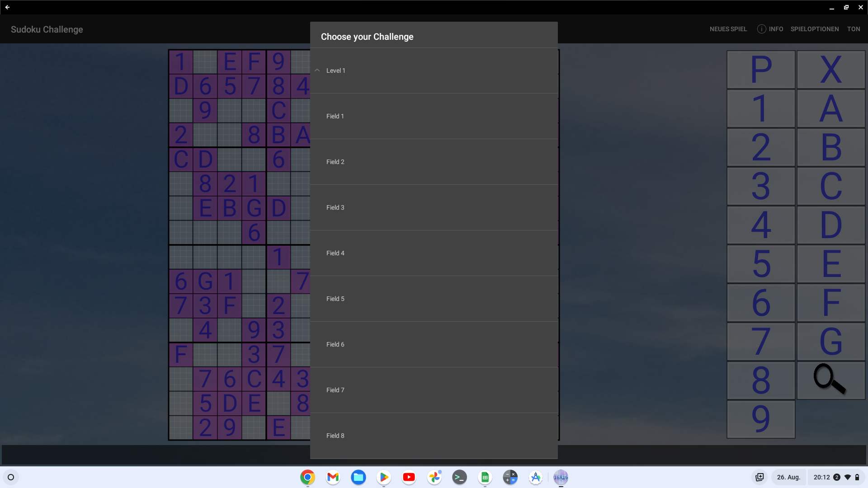The height and width of the screenshot is (488, 868).
Task: Click the Sudoku cell containing G in row with 6 G 1
Action: tap(205, 281)
